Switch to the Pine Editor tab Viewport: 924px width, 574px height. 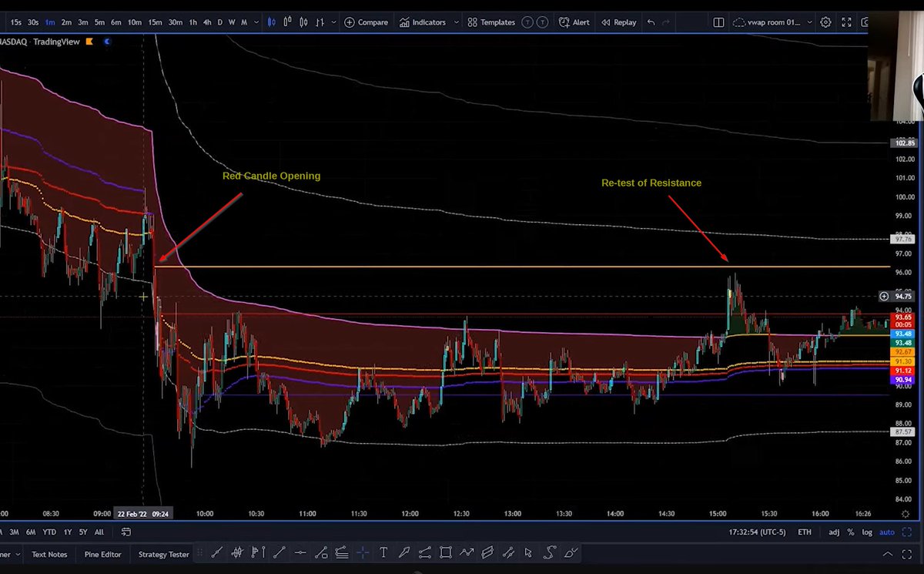102,553
